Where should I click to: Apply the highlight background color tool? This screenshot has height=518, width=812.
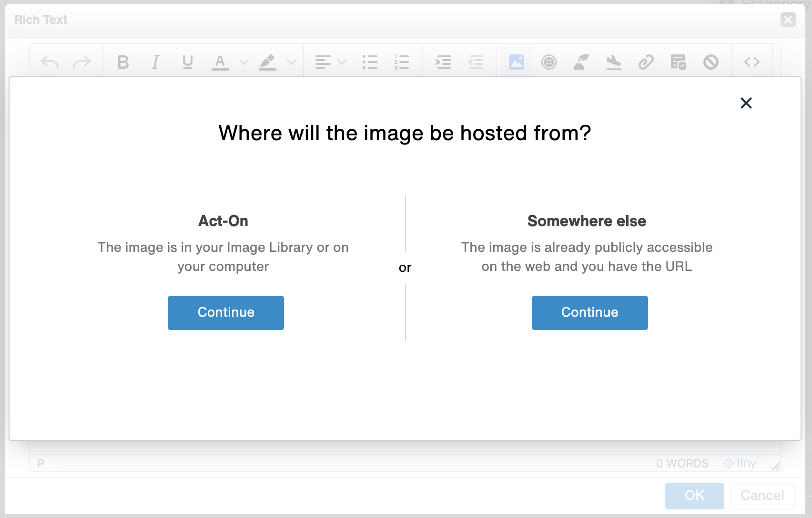click(x=268, y=62)
